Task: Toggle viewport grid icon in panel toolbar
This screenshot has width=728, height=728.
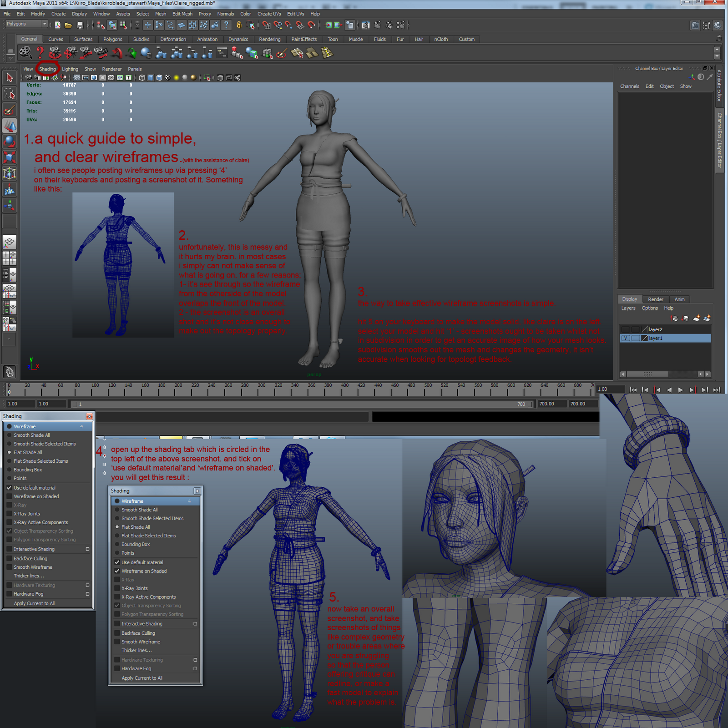Action: [x=77, y=78]
